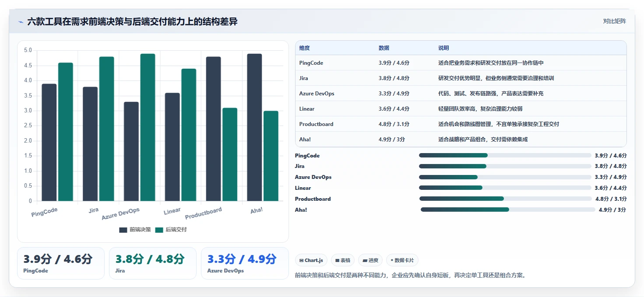Open the Azure DevOps 3.3分 / 4.9分 data card
The image size is (644, 297).
[245, 263]
